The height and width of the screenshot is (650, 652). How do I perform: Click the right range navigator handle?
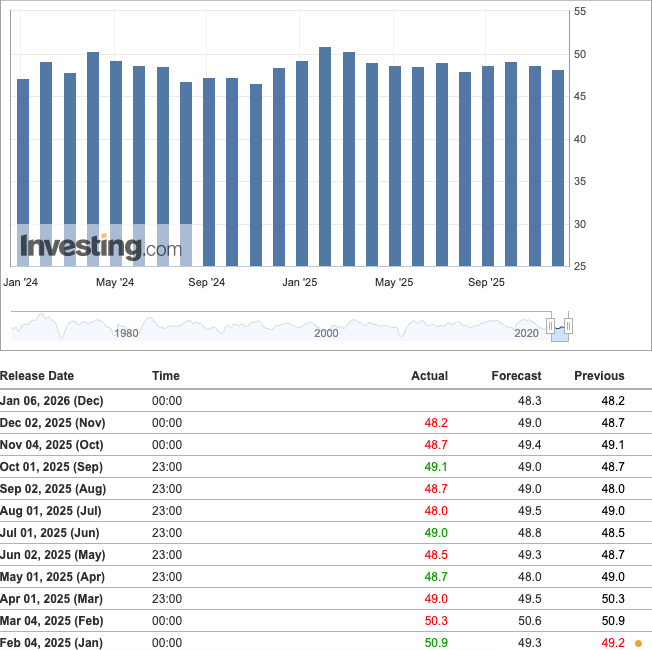point(568,326)
